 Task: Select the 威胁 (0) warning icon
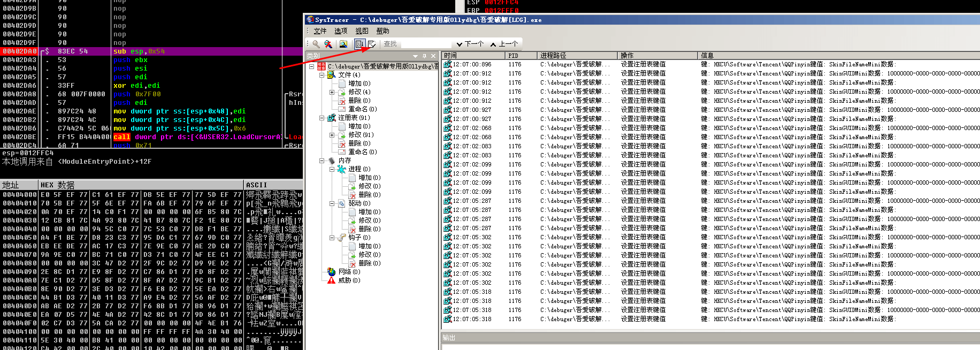(332, 280)
